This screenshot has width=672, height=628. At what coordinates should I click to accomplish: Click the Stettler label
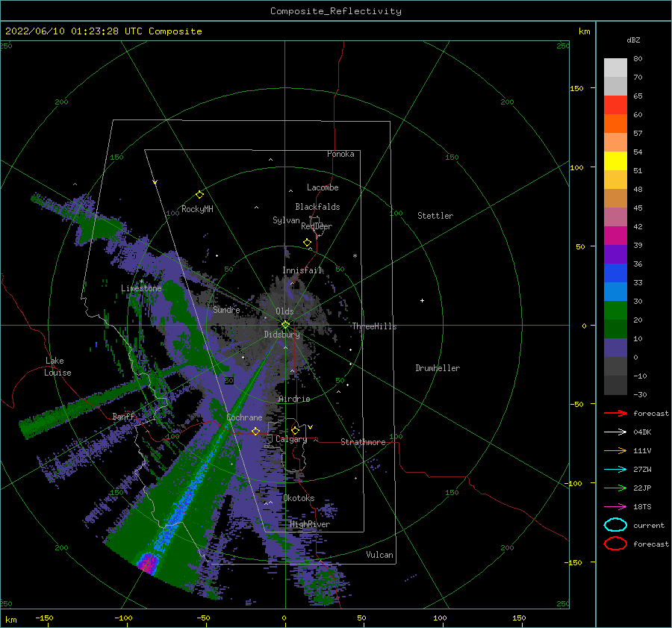435,216
